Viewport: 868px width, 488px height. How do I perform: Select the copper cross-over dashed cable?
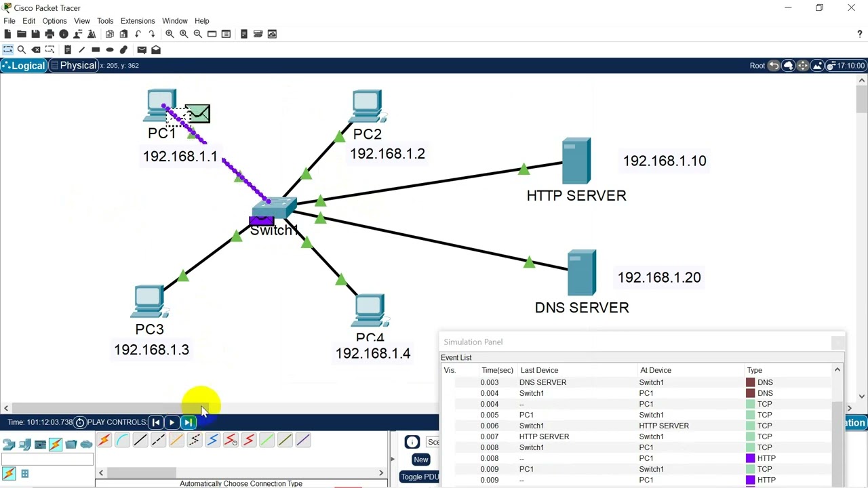158,441
